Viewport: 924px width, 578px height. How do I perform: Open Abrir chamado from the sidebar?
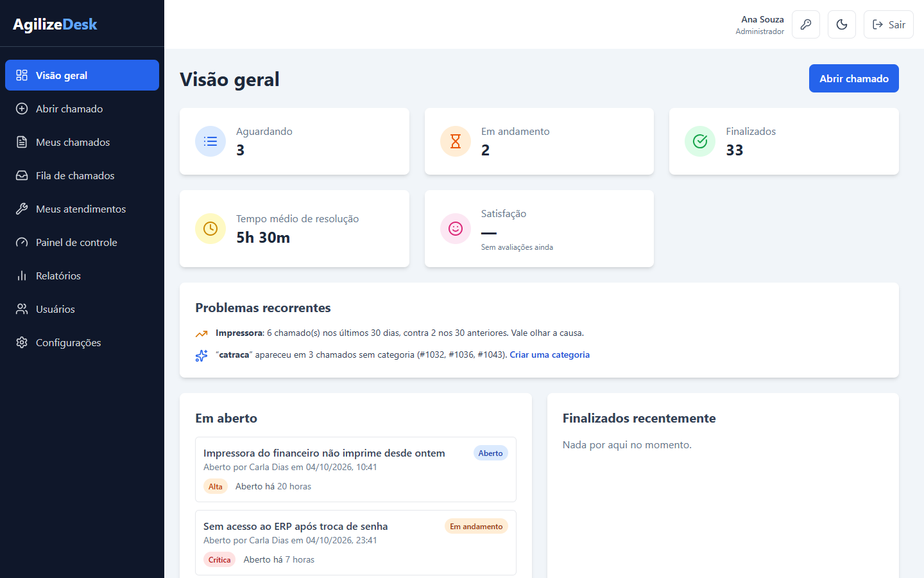pos(82,109)
